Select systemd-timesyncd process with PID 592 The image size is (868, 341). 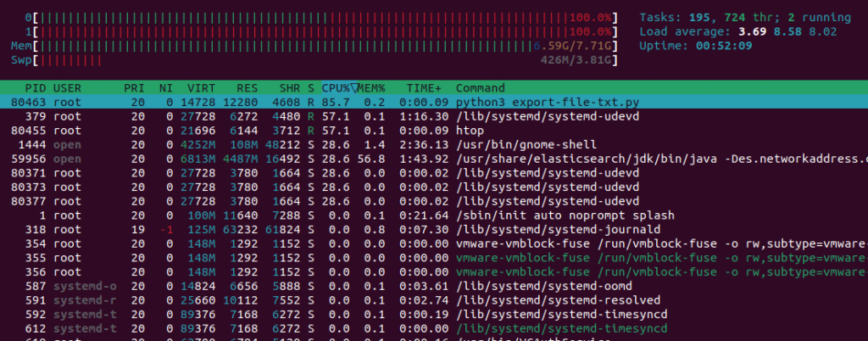click(434, 315)
